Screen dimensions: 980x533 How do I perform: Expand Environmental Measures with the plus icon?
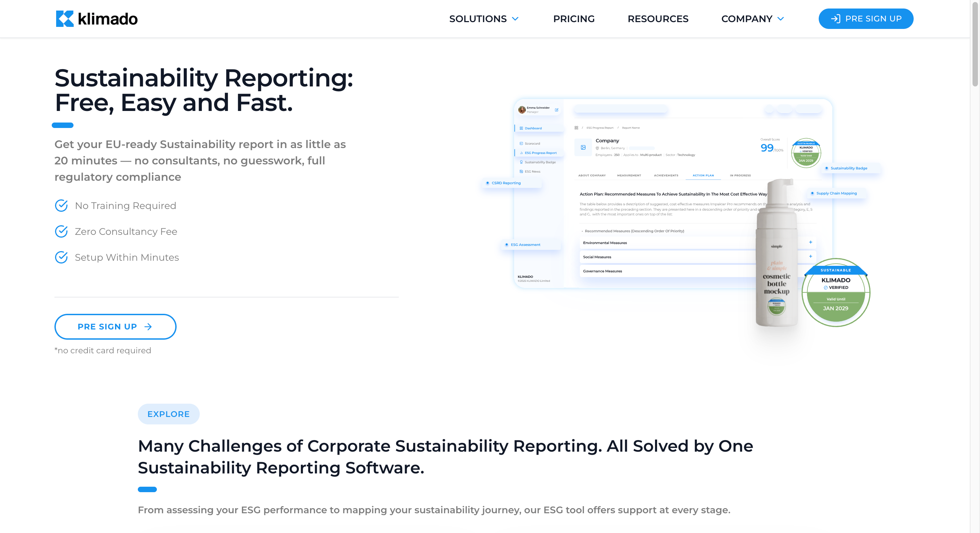coord(810,242)
